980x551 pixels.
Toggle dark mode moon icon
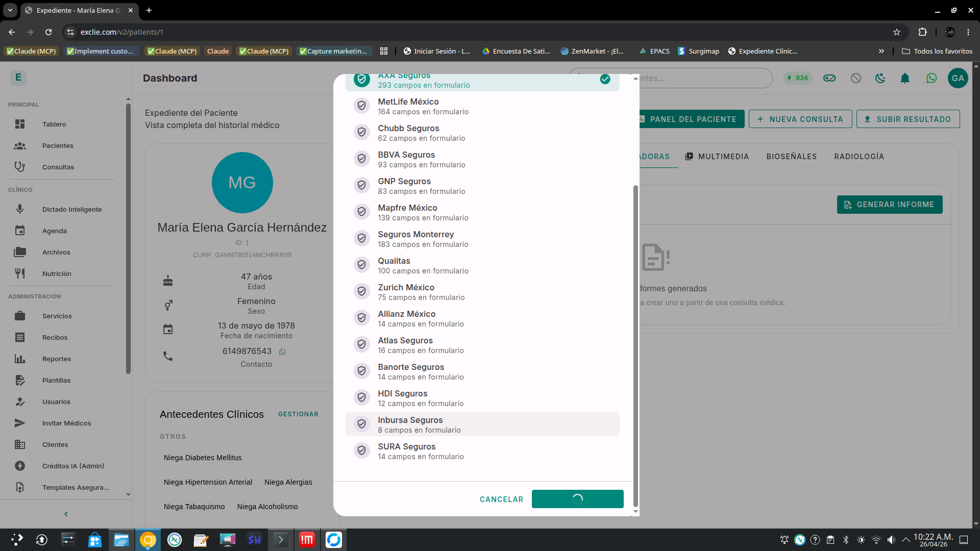(880, 78)
